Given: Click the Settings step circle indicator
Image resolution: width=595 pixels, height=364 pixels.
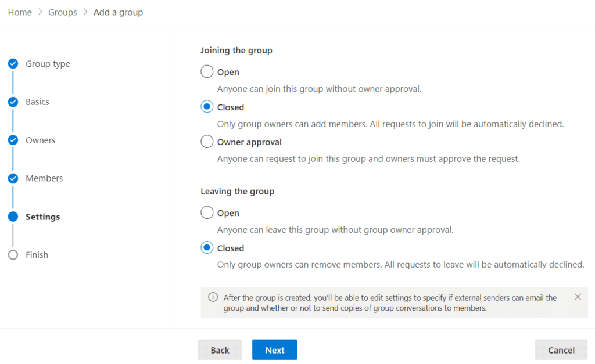Looking at the screenshot, I should [13, 217].
